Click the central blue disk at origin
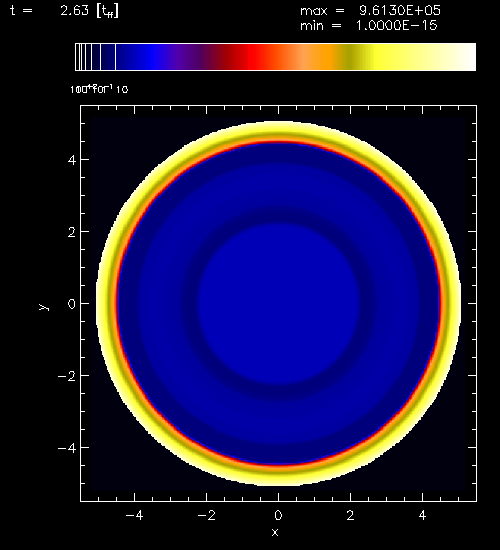This screenshot has width=500, height=550. 278,303
